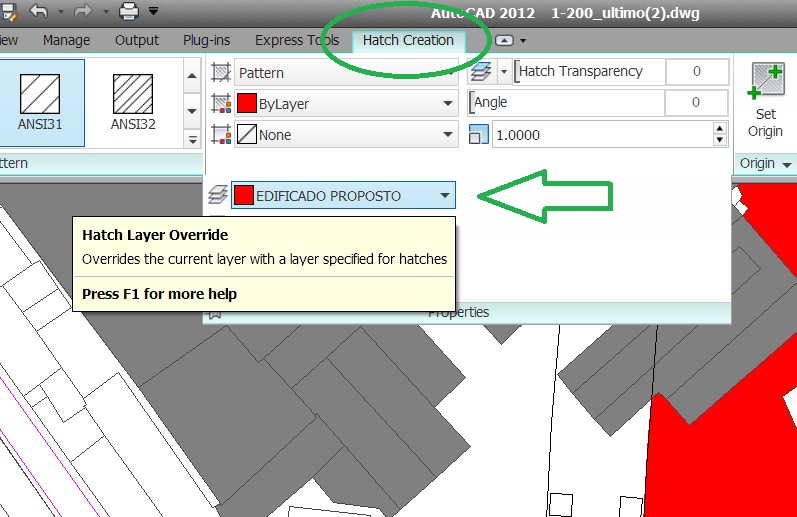Click the red EDIFICADO PROPOSTO layer swatch

[x=244, y=195]
